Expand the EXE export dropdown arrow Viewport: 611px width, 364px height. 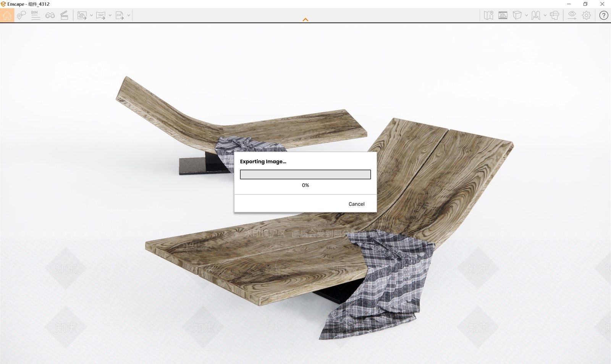click(129, 15)
